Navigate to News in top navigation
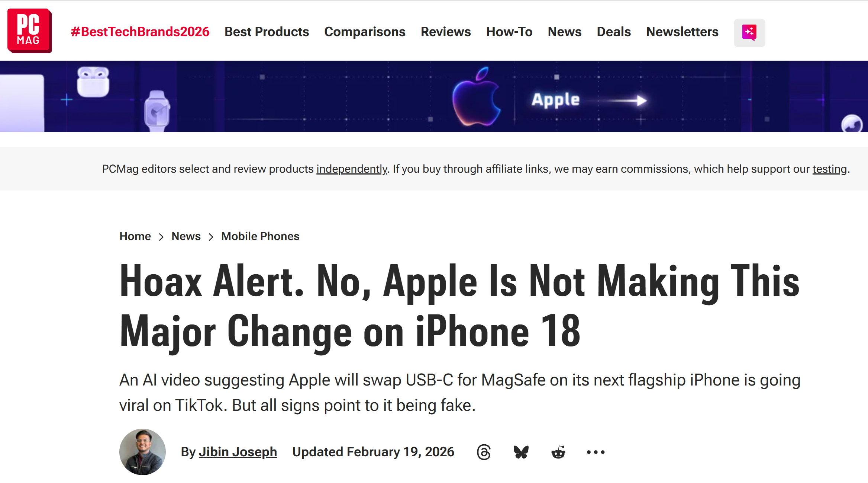The height and width of the screenshot is (483, 868). tap(564, 32)
